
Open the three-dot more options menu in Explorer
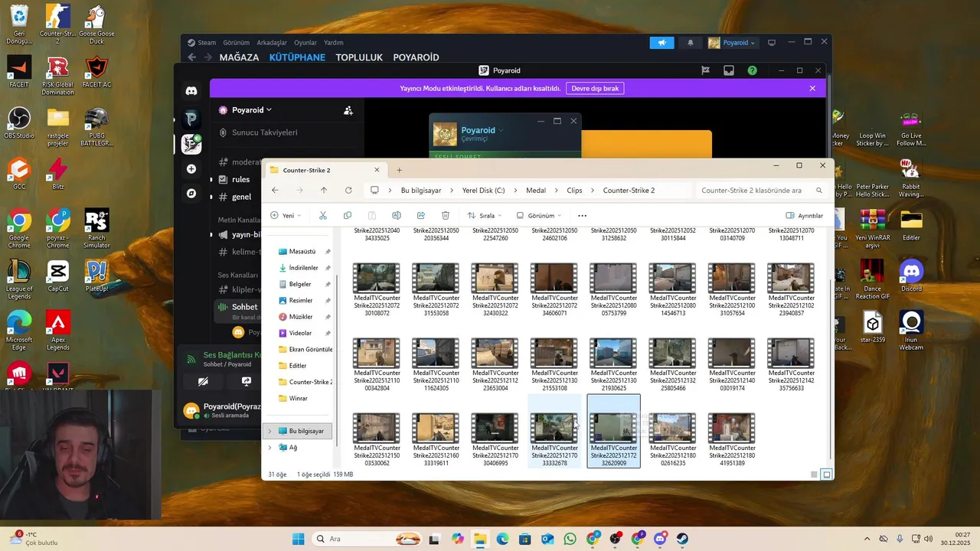[582, 216]
